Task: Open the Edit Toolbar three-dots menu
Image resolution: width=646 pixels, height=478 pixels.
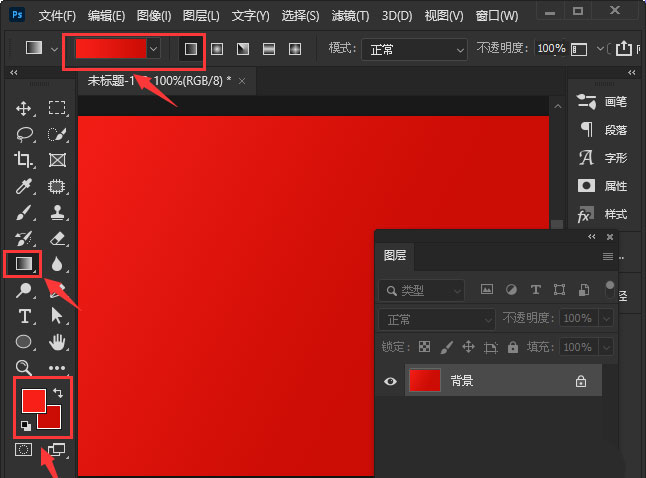Action: point(57,368)
